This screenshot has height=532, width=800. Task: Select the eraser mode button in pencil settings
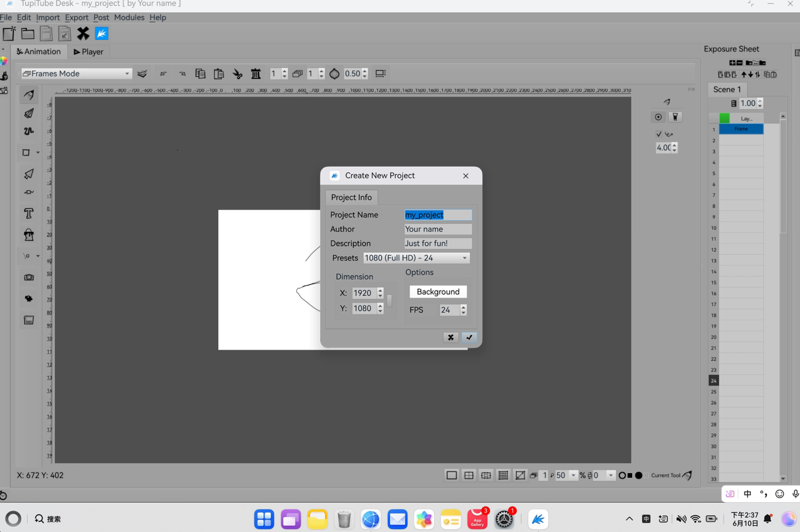(x=675, y=117)
